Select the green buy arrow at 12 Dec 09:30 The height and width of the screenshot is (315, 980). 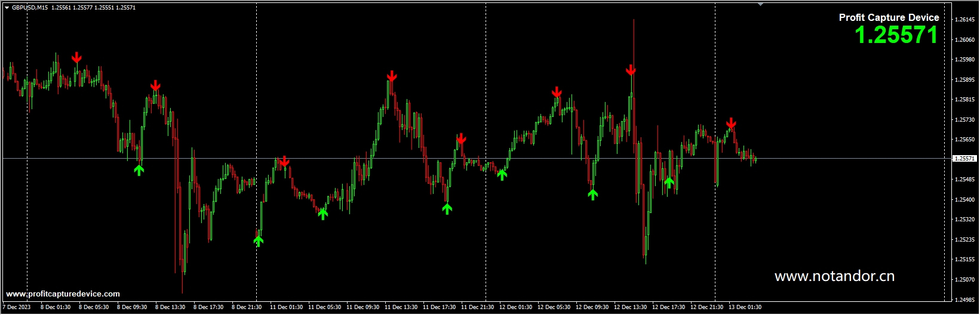click(592, 194)
